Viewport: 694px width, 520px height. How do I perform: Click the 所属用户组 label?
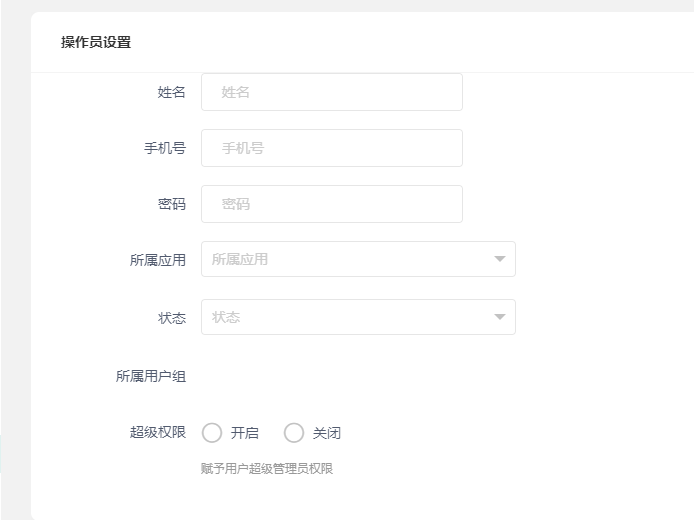coord(151,377)
